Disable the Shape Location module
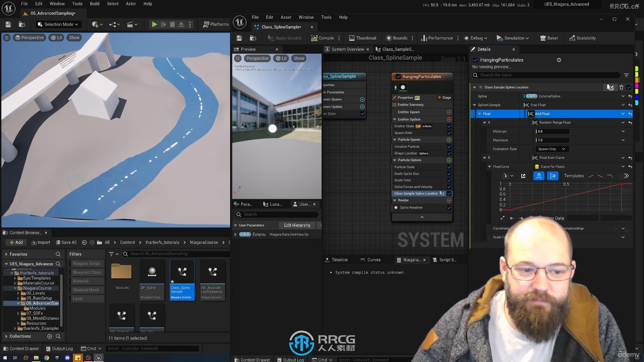 click(x=449, y=154)
